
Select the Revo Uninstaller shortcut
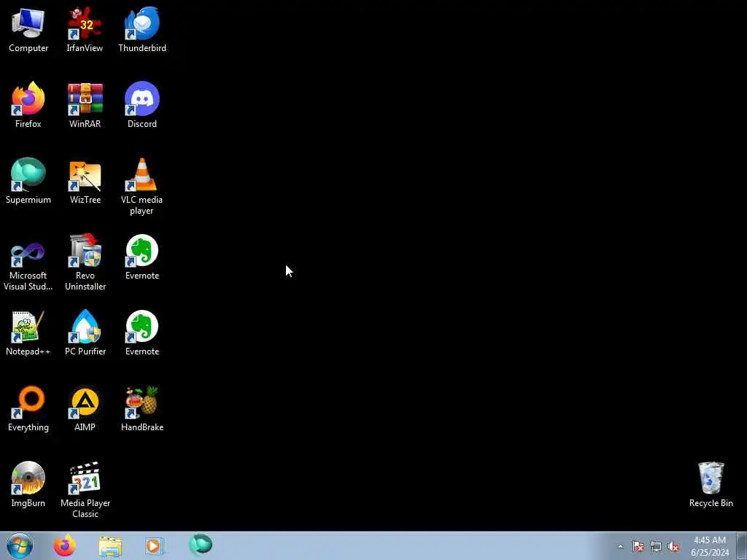coord(85,262)
